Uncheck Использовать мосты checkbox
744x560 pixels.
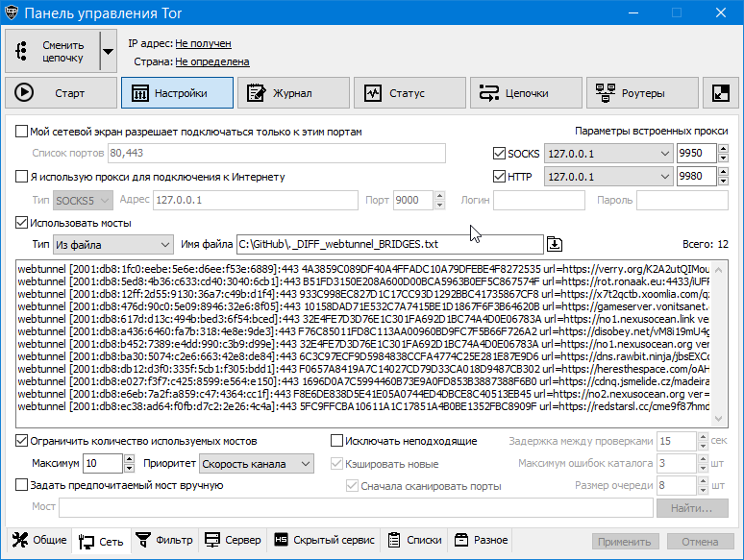pyautogui.click(x=21, y=223)
